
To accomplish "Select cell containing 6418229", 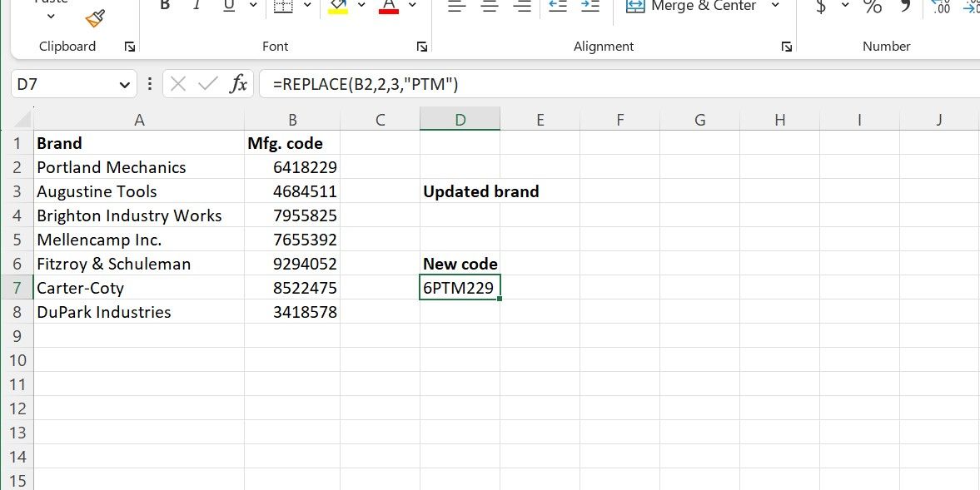I will tap(292, 167).
